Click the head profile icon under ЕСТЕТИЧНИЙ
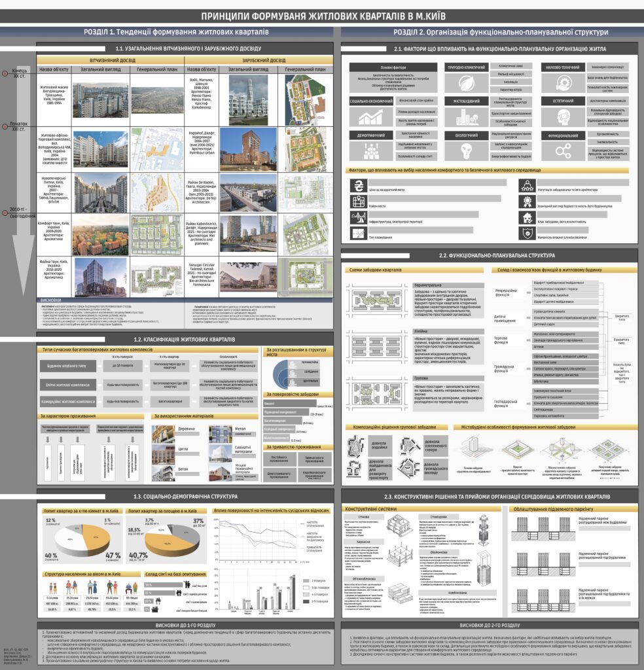Viewport: 644px width, 670px height. 563,116
